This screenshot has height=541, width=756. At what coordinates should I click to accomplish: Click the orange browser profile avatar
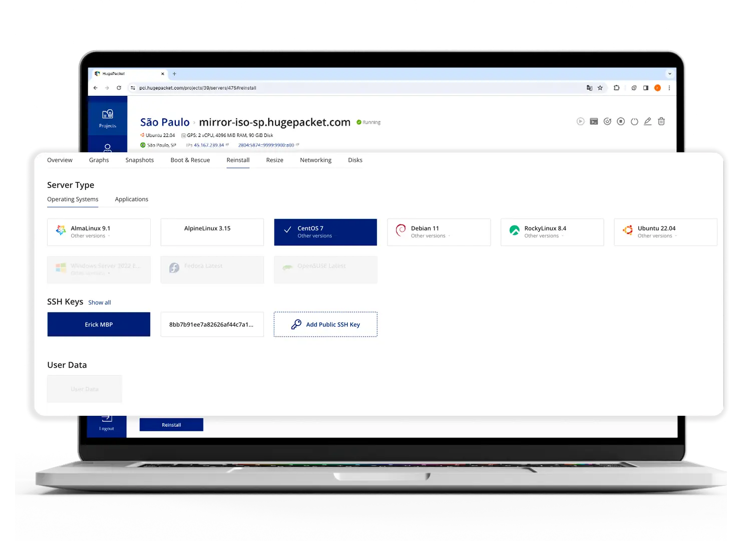(x=657, y=88)
